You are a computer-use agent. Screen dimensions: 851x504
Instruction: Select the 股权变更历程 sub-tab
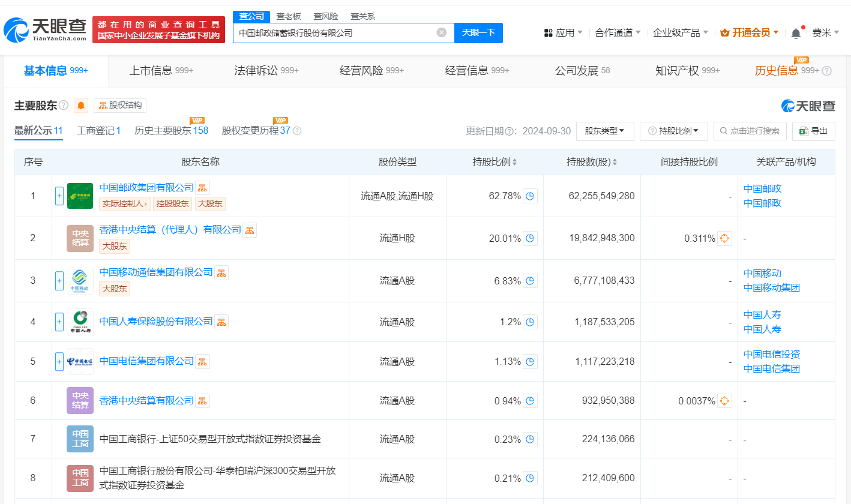tap(256, 131)
